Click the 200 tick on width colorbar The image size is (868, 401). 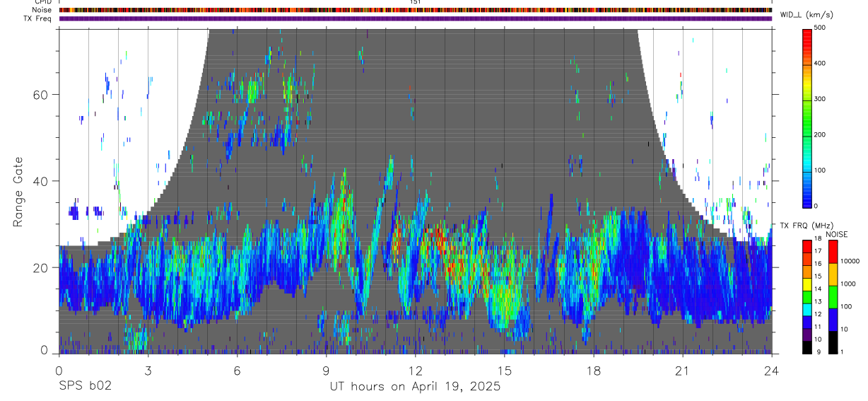coord(821,134)
